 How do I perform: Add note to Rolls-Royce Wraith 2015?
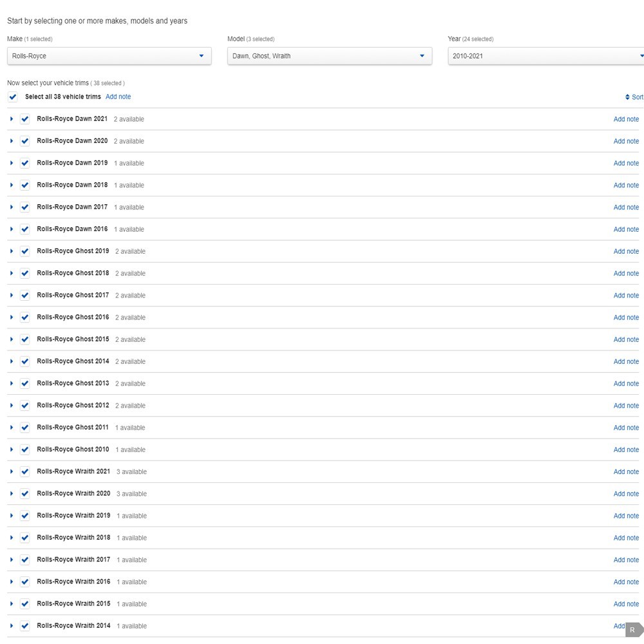[x=626, y=604]
